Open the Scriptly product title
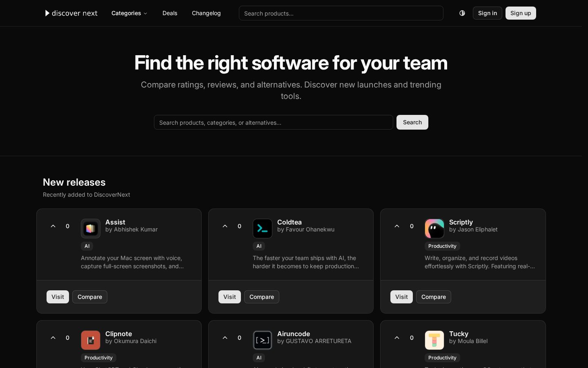This screenshot has height=368, width=588. click(x=461, y=222)
